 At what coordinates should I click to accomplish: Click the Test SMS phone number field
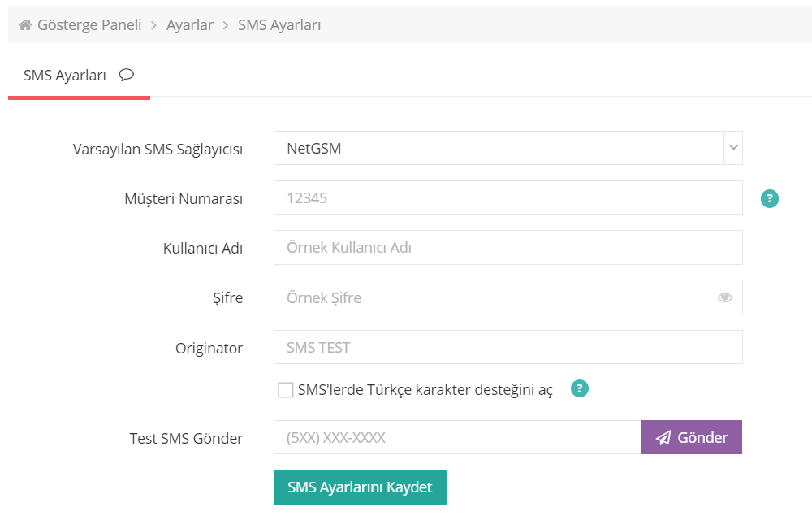[458, 438]
